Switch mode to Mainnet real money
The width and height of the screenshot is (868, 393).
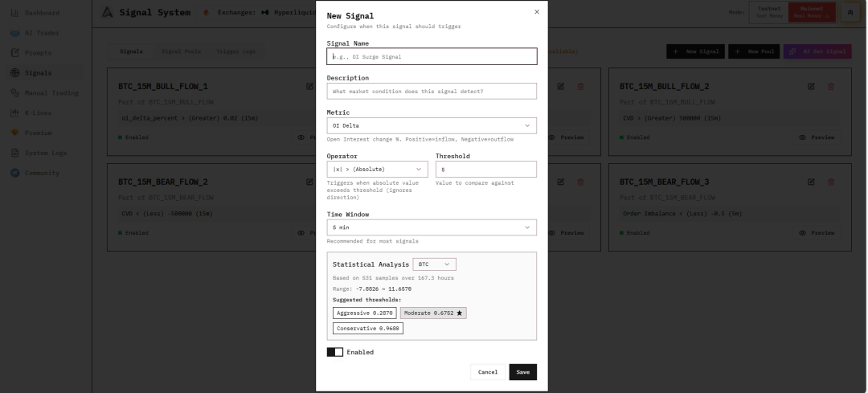[812, 12]
